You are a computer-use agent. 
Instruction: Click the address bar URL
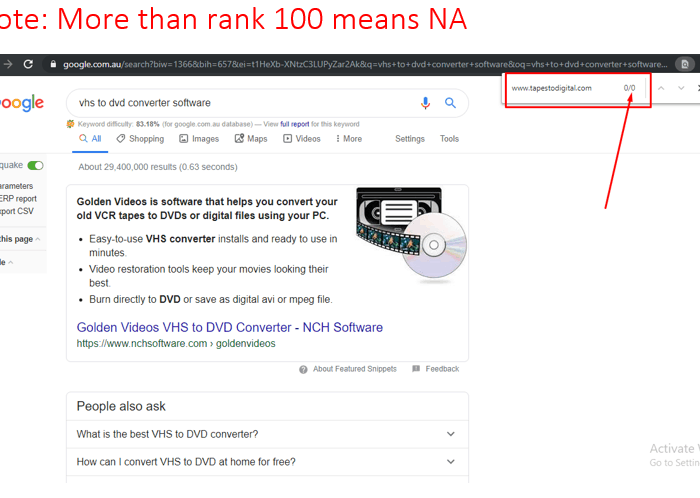click(365, 64)
